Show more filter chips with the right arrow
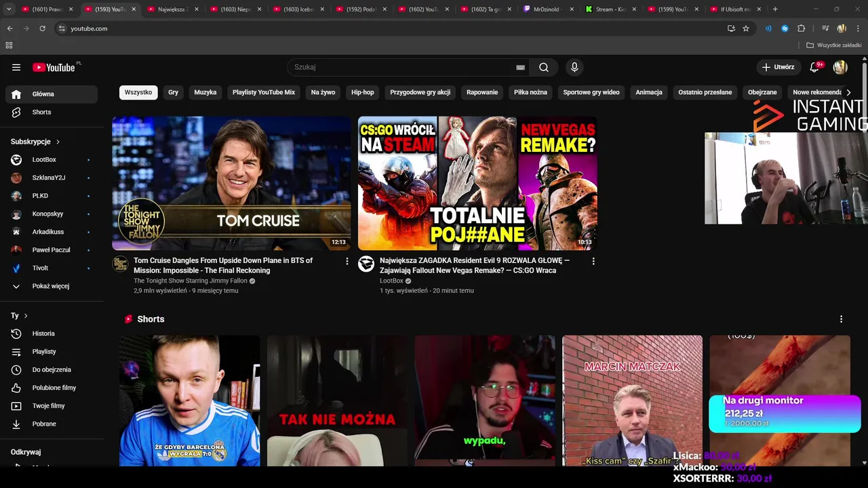 pyautogui.click(x=848, y=92)
